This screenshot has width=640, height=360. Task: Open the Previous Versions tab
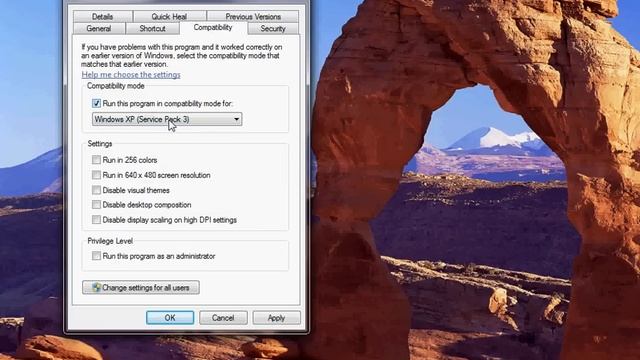[253, 17]
